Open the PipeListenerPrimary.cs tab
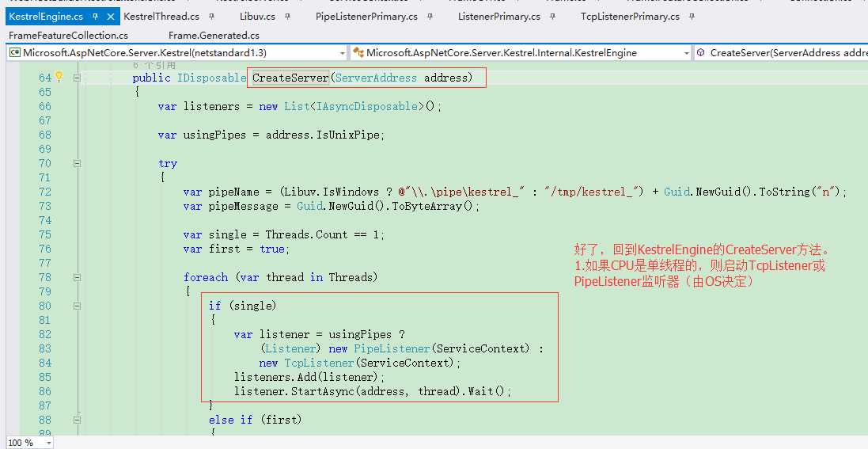Viewport: 868px width, 449px height. point(366,17)
